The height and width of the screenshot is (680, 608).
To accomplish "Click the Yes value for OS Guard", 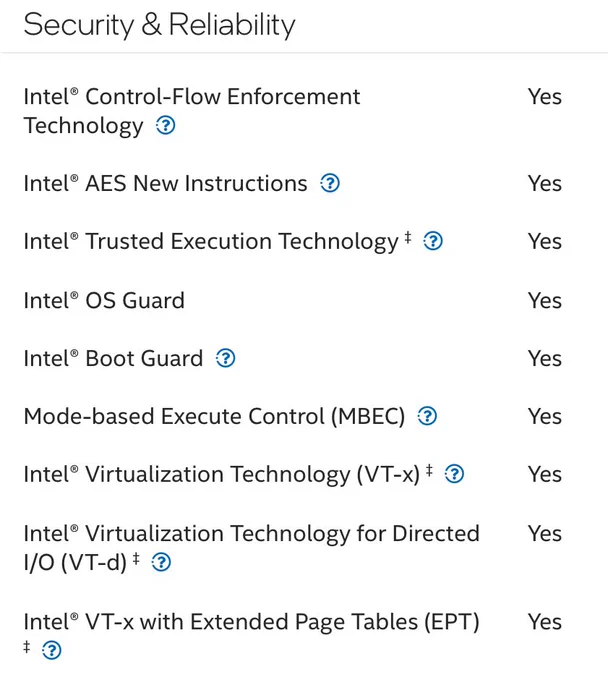I will click(545, 301).
